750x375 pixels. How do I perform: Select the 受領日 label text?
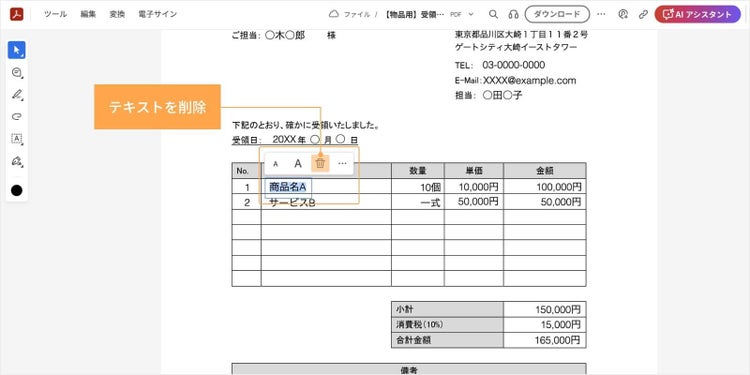(246, 140)
